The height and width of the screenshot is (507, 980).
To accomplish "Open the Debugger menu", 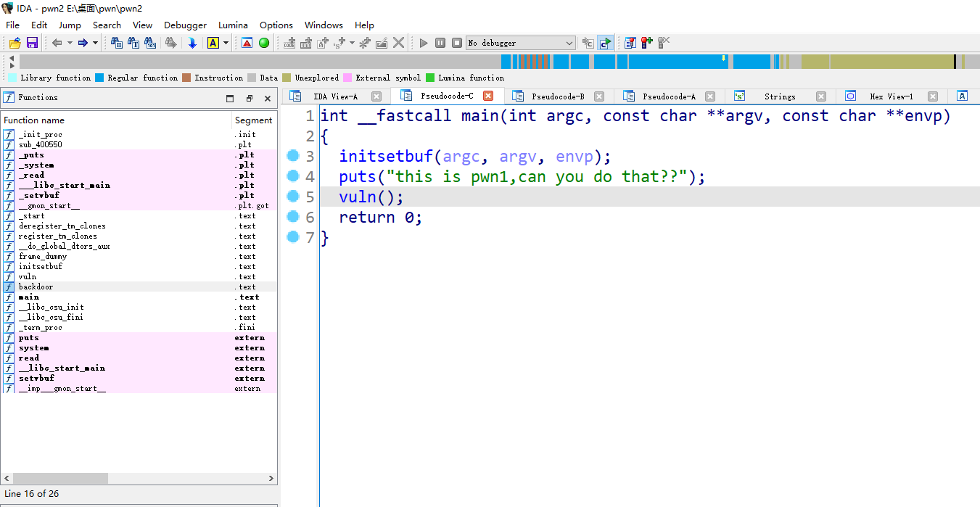I will click(185, 25).
